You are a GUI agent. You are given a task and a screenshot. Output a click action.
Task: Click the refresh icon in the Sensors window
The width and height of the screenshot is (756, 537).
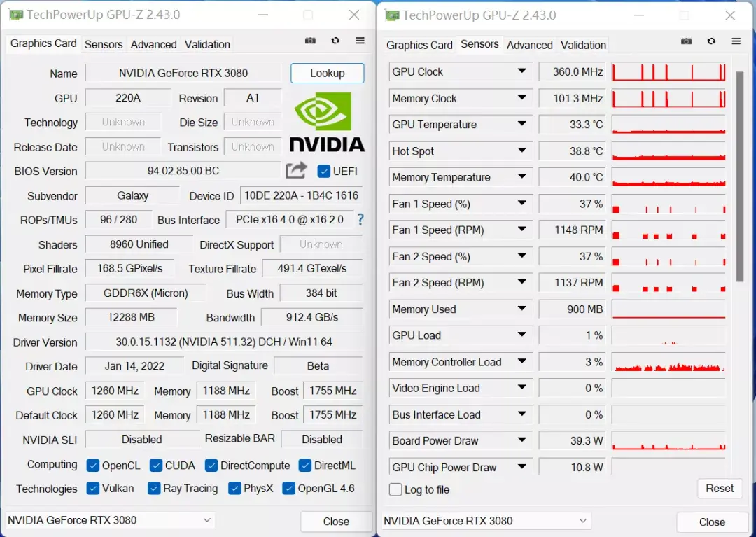[711, 41]
